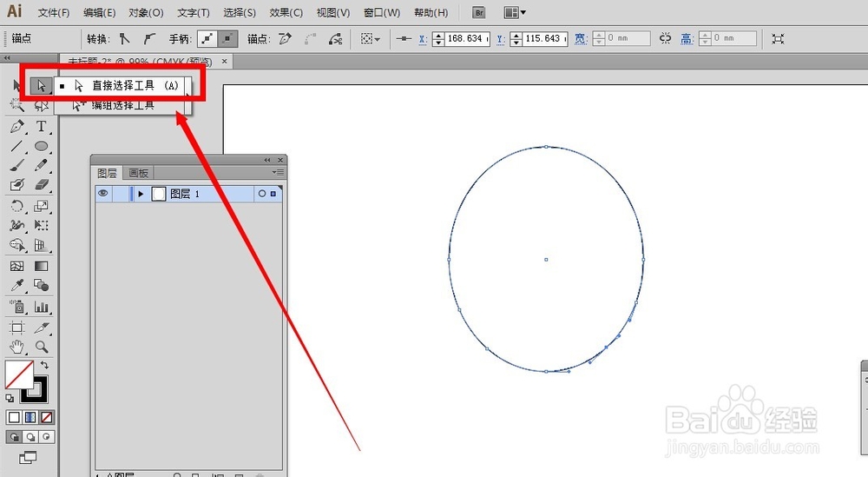Select the Perspective Grid tool
Viewport: 868px width, 477px height.
pyautogui.click(x=41, y=245)
